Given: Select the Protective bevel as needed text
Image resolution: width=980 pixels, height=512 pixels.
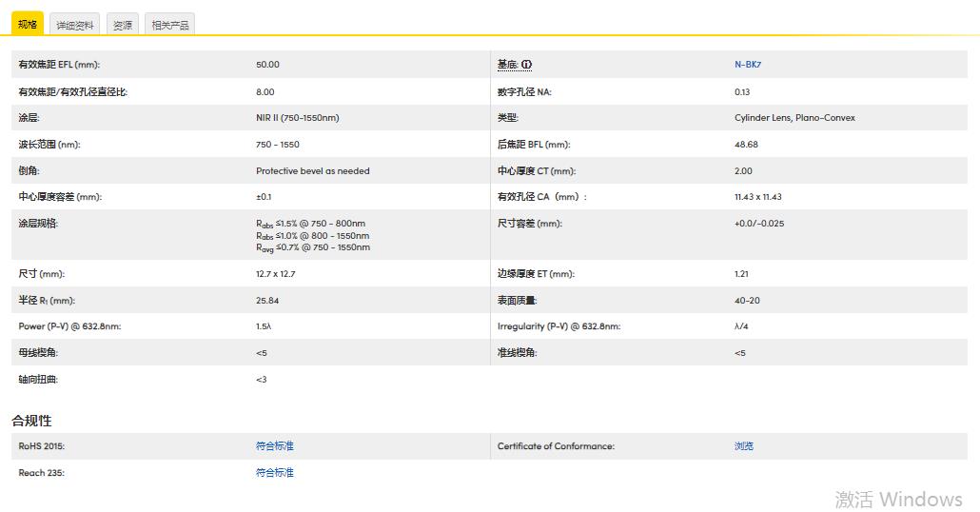Looking at the screenshot, I should click(312, 171).
